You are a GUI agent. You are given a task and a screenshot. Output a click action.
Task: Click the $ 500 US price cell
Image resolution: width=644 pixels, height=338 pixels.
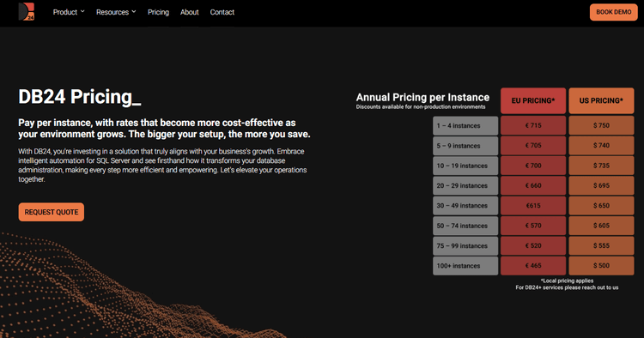(x=601, y=266)
